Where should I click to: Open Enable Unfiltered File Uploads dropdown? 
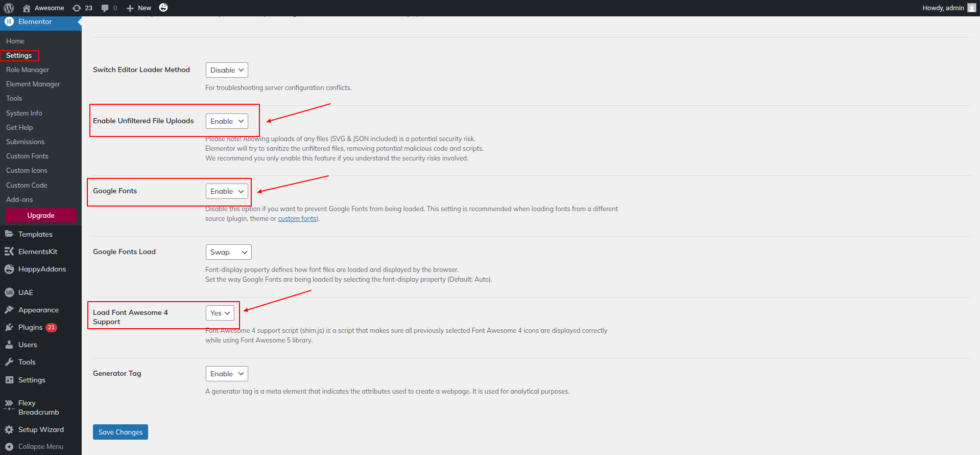point(227,121)
